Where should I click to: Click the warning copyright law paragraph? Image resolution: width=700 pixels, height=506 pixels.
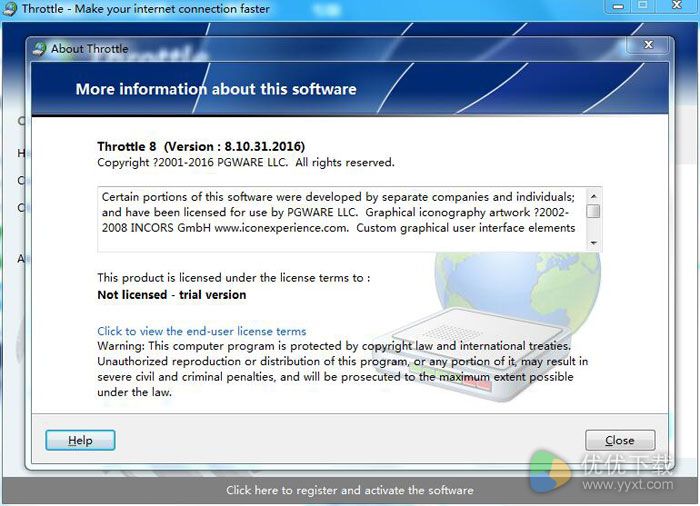click(342, 369)
